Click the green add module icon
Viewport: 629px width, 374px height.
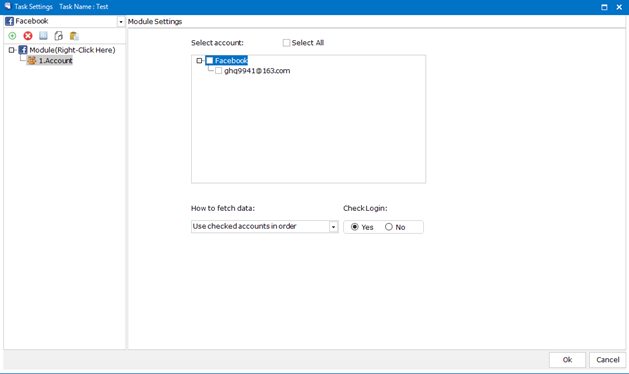coord(12,36)
